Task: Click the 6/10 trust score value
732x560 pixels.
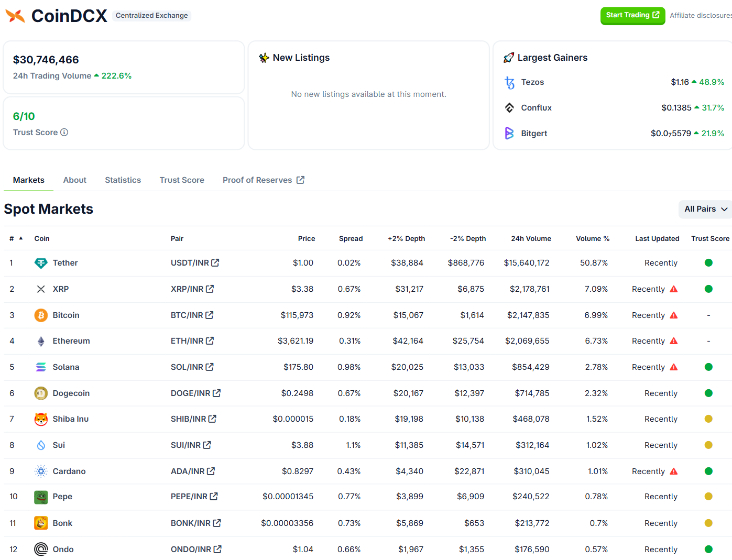Action: 24,116
